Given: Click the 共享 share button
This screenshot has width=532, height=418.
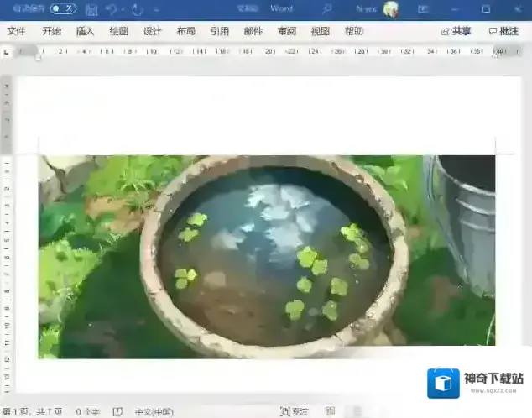Looking at the screenshot, I should (456, 31).
